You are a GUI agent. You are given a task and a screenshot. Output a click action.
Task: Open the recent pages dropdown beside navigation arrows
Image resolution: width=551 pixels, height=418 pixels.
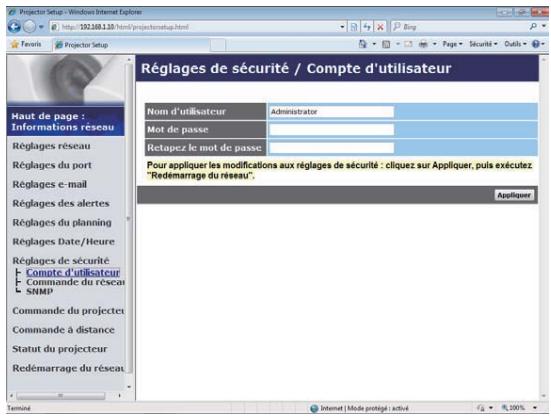click(41, 27)
